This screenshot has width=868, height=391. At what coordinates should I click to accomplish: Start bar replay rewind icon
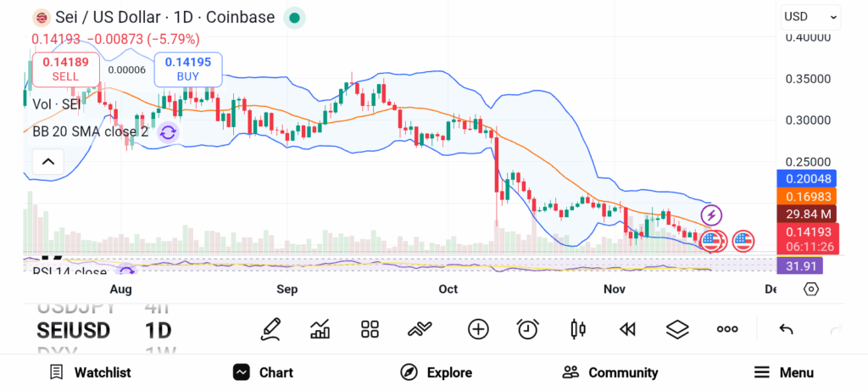(627, 329)
